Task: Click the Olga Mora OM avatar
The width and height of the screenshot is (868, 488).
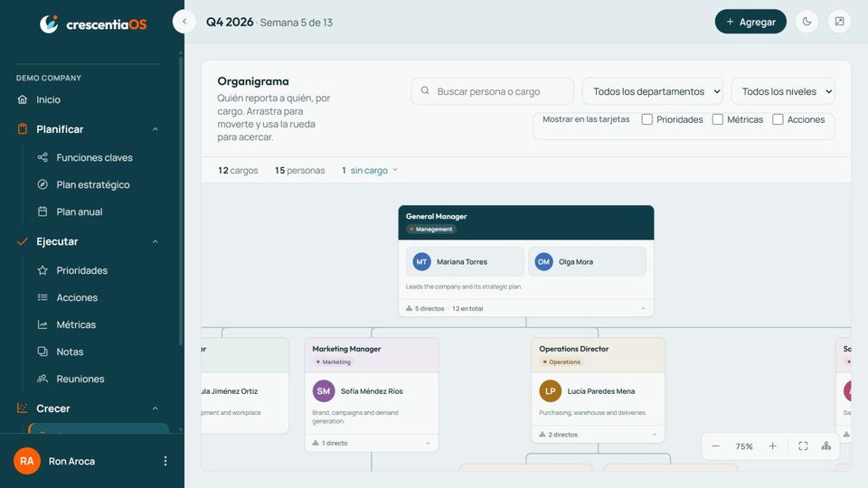Action: point(543,262)
